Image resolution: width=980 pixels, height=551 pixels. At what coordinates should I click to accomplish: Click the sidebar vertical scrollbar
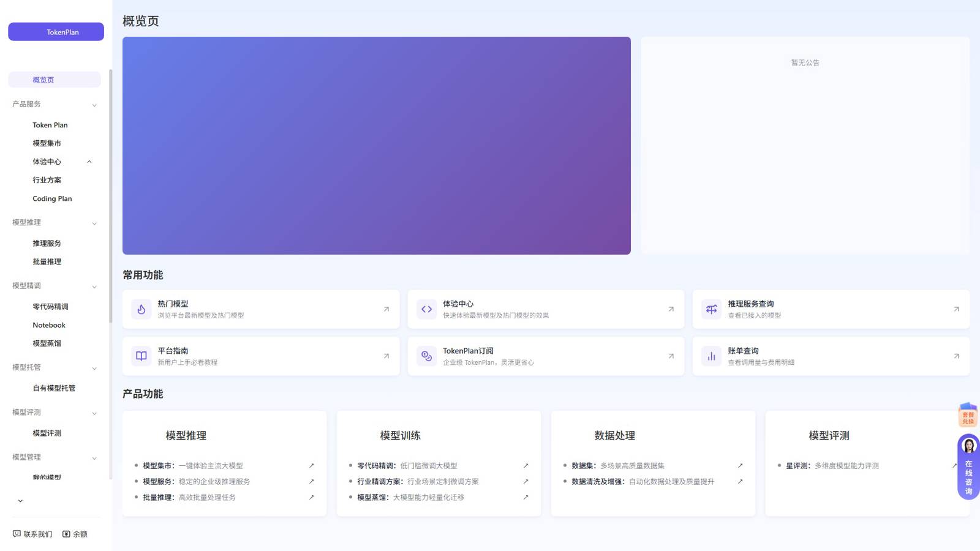[111, 196]
